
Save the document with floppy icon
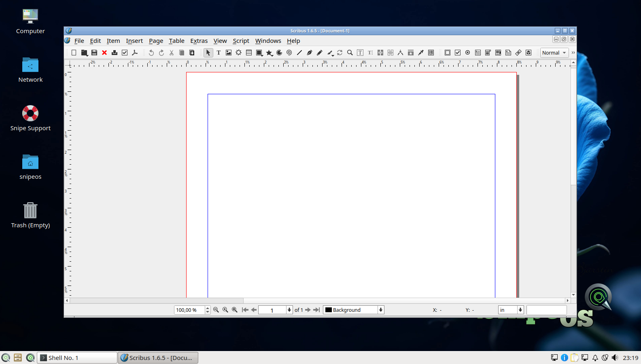pyautogui.click(x=94, y=53)
